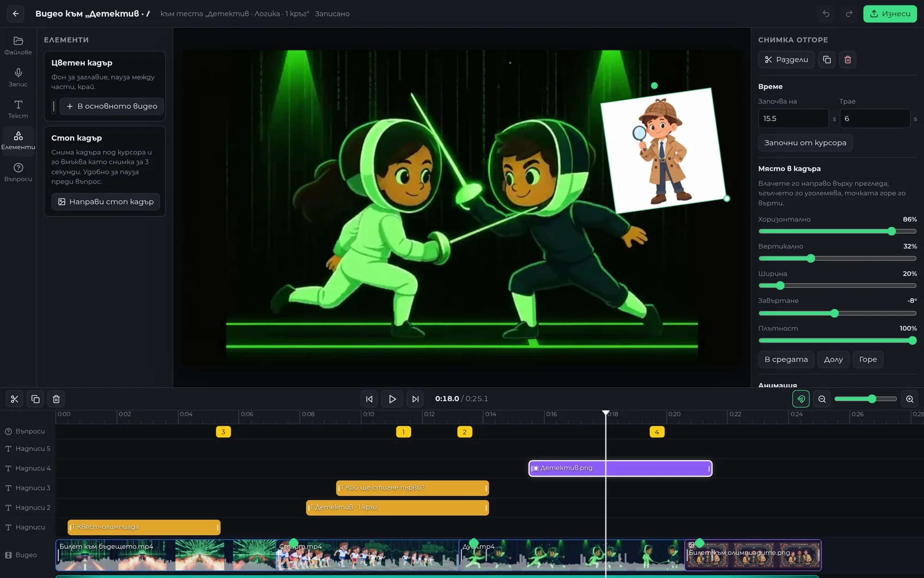Select the Детектив.png overlay clip

tap(620, 468)
